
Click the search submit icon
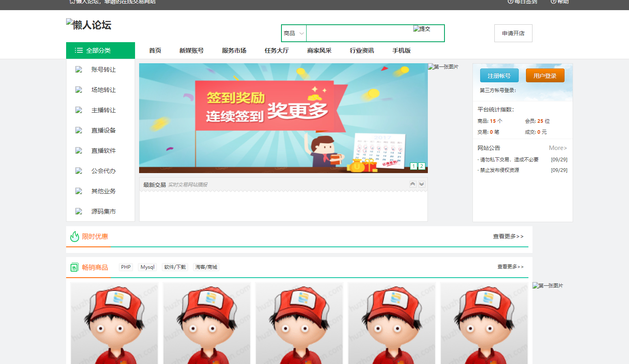[421, 29]
